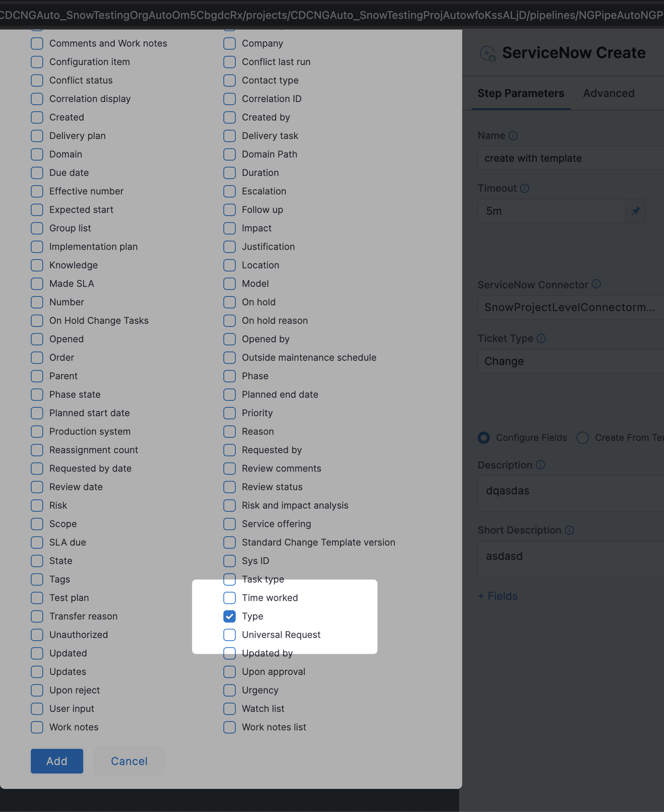664x812 pixels.
Task: Click the ServiceNow Create step icon
Action: coord(488,53)
